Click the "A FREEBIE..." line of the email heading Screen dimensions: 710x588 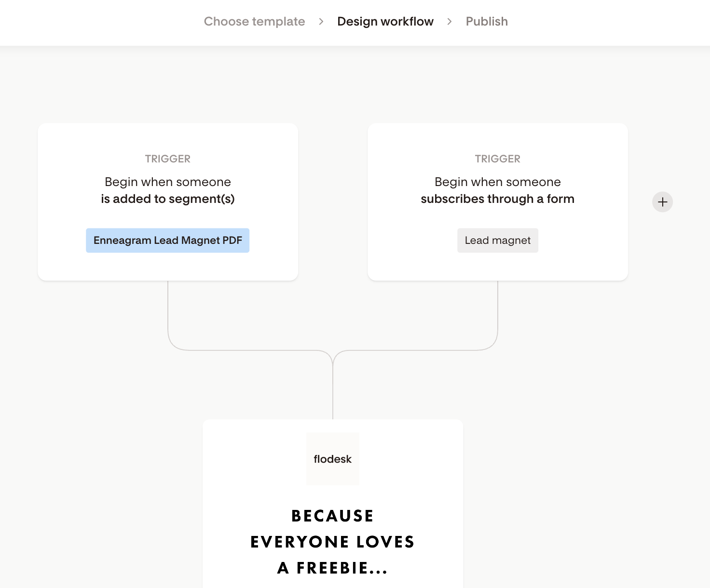click(x=333, y=568)
